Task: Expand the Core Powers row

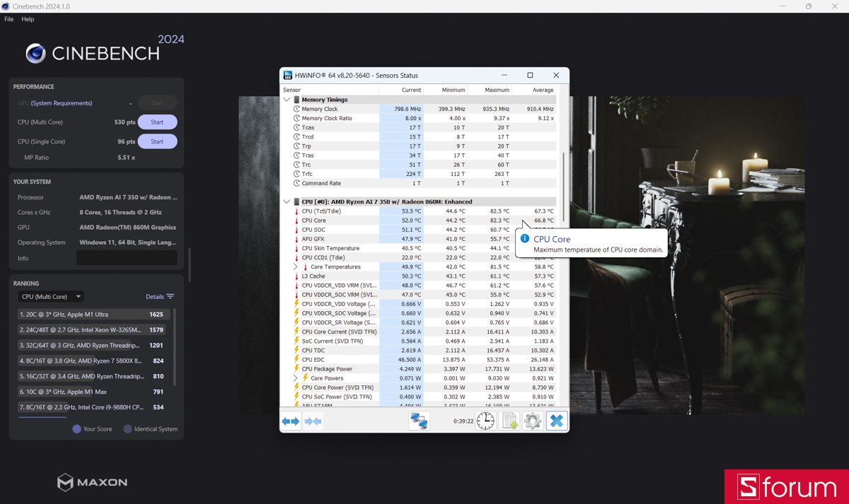Action: 296,378
